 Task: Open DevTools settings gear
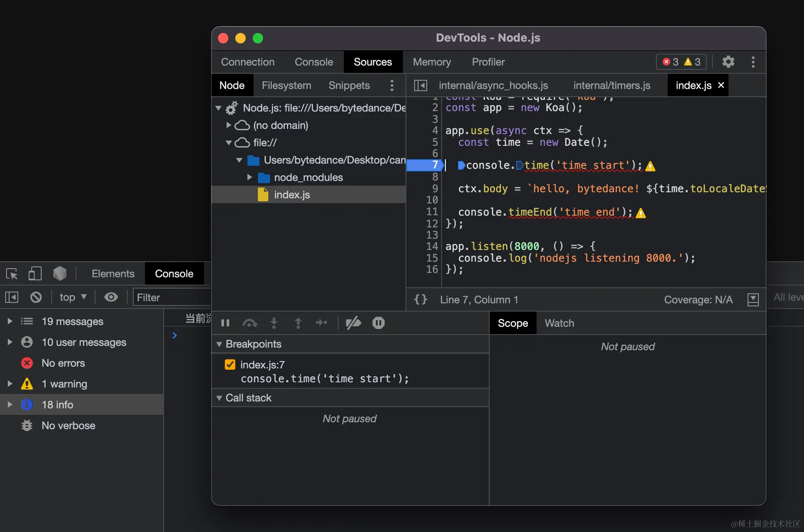coord(728,62)
